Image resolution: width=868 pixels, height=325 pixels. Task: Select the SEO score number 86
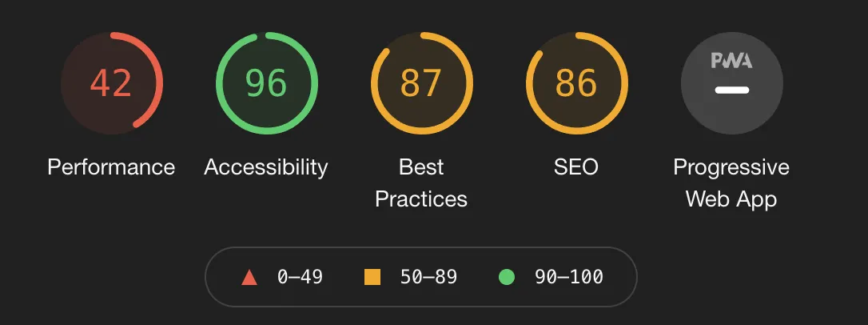point(576,83)
